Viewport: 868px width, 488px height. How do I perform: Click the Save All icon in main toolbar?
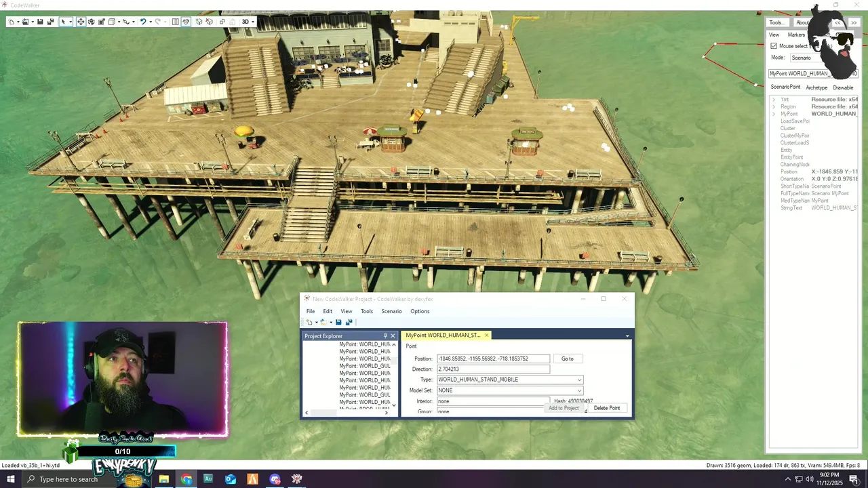click(50, 22)
